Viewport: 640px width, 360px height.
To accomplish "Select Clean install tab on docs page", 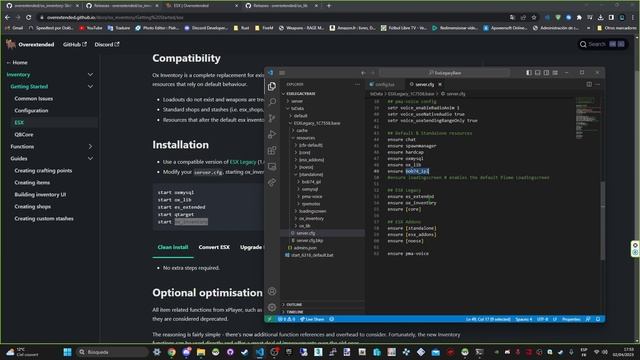I will 173,247.
